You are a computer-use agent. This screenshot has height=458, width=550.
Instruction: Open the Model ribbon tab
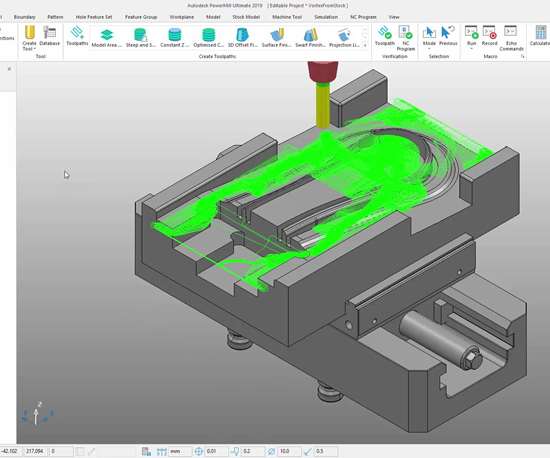213,17
